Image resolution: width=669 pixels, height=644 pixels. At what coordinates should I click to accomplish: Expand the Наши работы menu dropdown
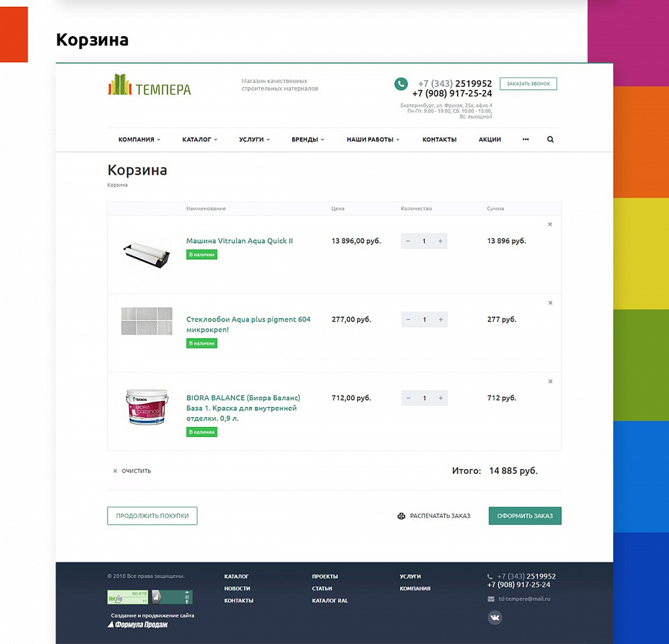tap(373, 140)
